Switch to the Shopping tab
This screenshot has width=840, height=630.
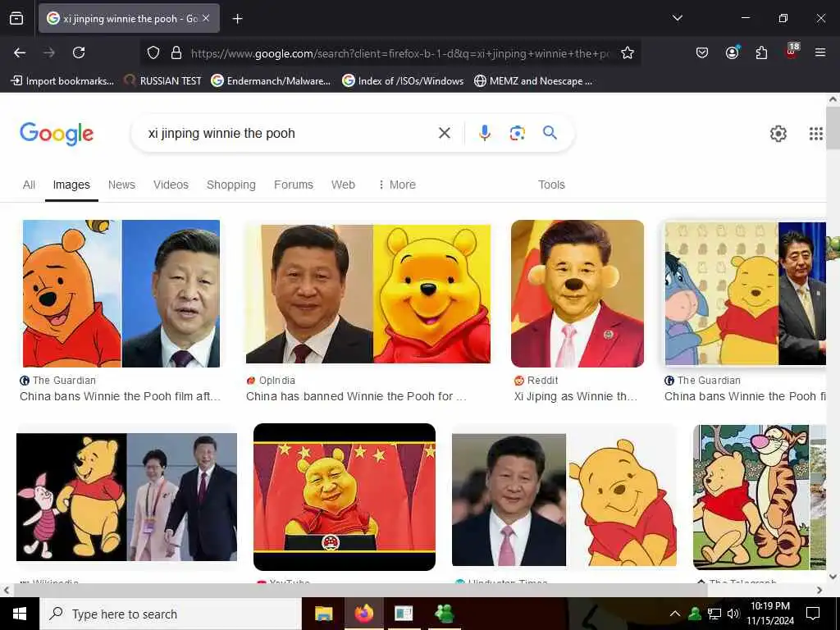pyautogui.click(x=231, y=185)
